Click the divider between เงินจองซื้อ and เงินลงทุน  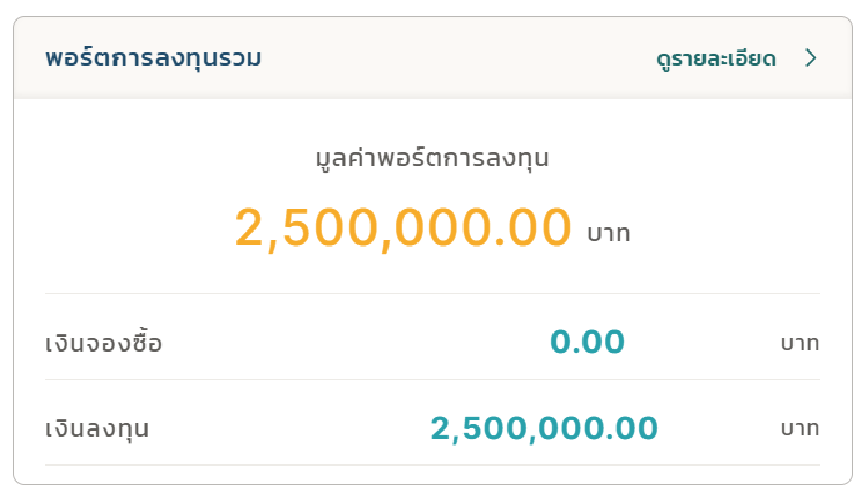432,380
